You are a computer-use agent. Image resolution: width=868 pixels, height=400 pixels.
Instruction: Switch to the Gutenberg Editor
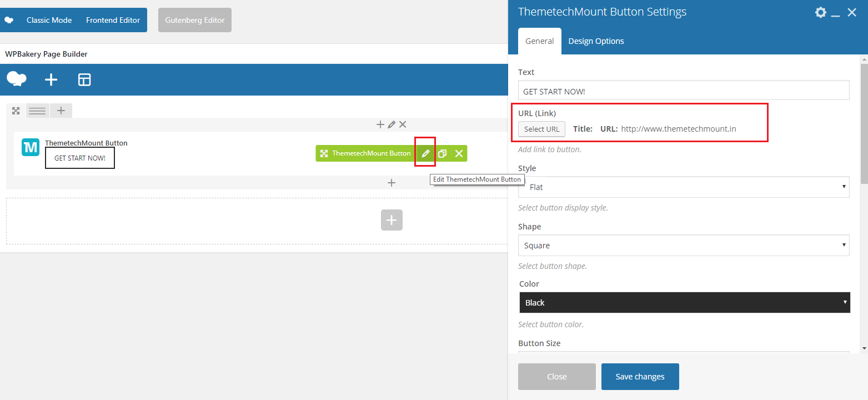click(195, 20)
